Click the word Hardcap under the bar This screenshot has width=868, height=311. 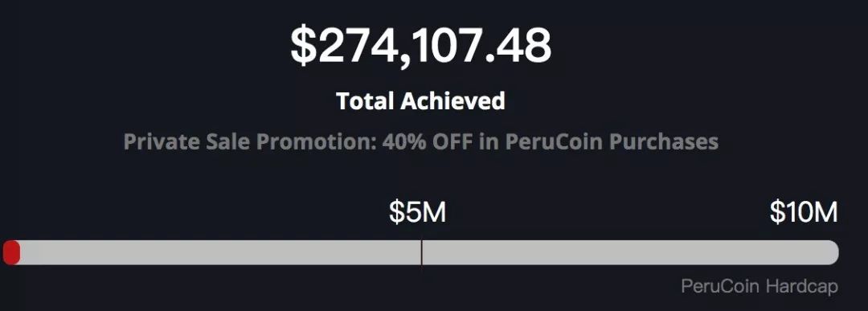(802, 287)
